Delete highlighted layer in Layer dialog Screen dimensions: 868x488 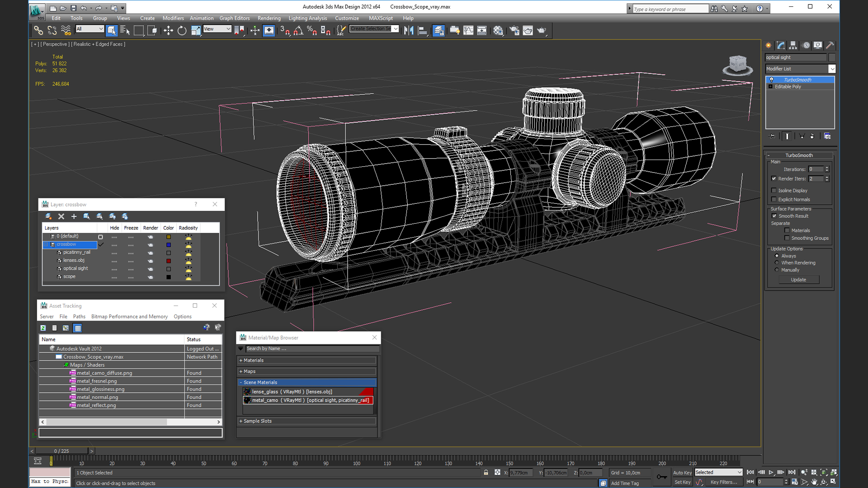(61, 216)
